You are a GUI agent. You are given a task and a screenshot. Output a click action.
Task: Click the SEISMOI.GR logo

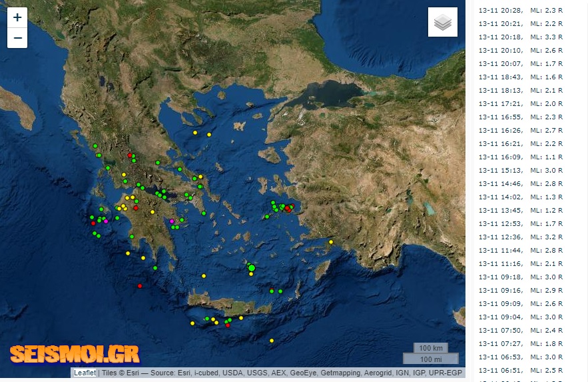pyautogui.click(x=75, y=353)
